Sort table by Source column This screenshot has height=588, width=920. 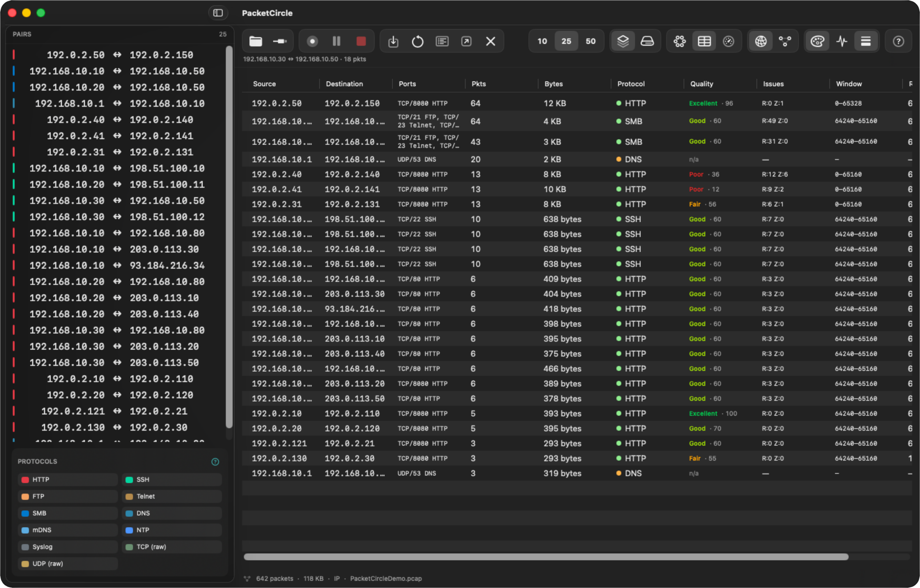pos(264,84)
